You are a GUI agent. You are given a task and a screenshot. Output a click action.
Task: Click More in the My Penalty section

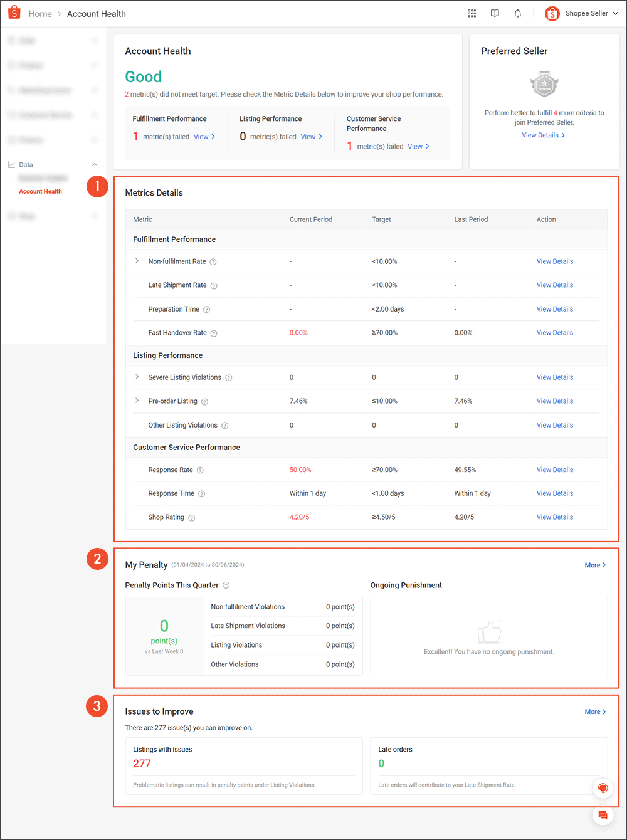tap(594, 565)
